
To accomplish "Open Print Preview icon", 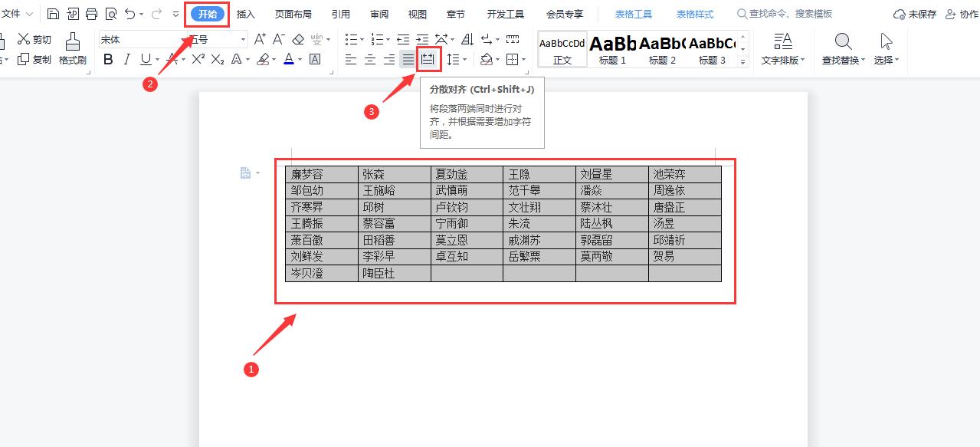I will click(111, 14).
